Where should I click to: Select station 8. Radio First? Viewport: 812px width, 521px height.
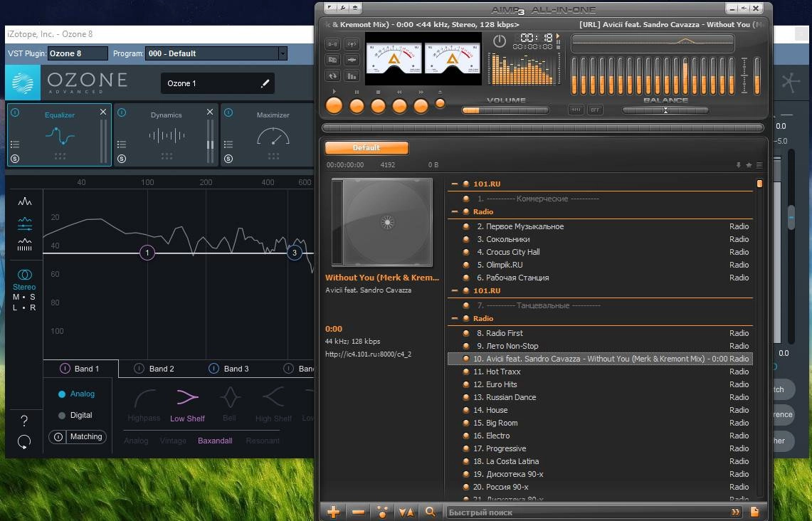coord(600,333)
